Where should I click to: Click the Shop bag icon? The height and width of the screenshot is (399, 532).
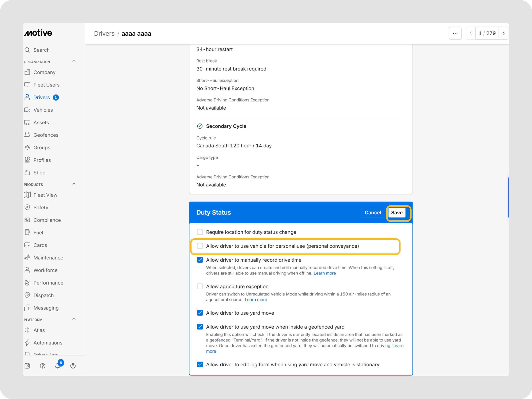pyautogui.click(x=27, y=173)
